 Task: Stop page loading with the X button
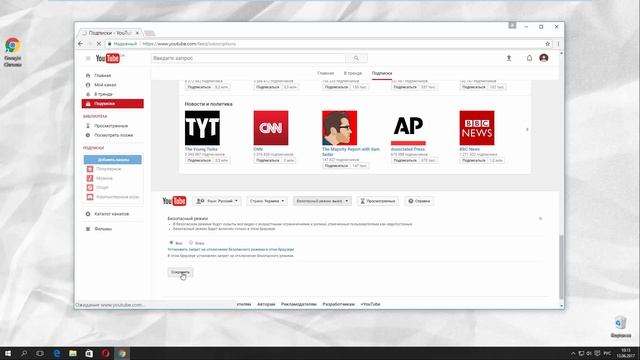pos(98,44)
